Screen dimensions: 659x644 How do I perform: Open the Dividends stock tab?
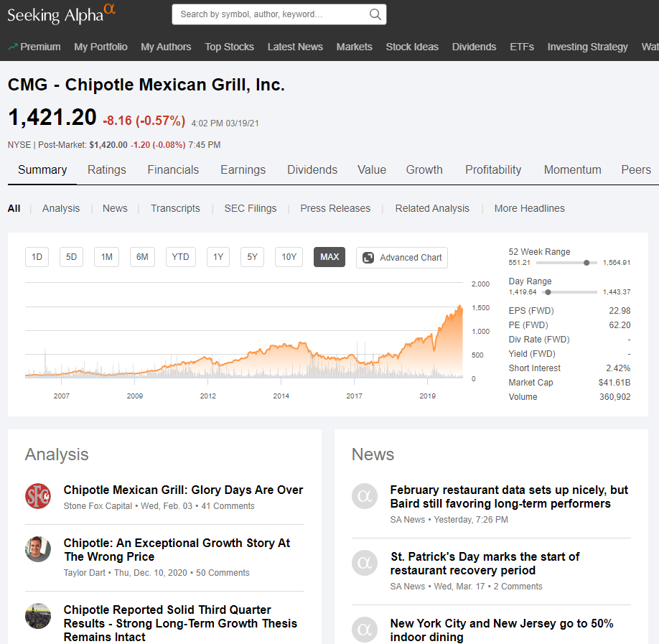coord(312,170)
